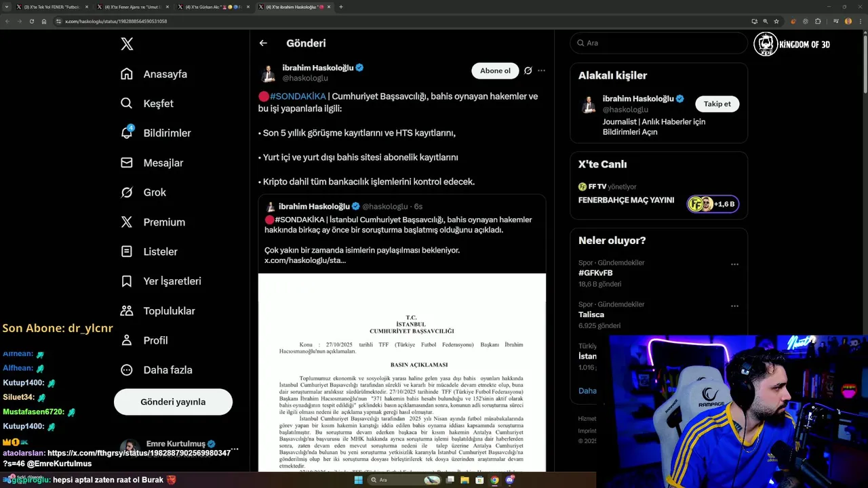
Task: Click taskbar Ara search box
Action: [403, 480]
